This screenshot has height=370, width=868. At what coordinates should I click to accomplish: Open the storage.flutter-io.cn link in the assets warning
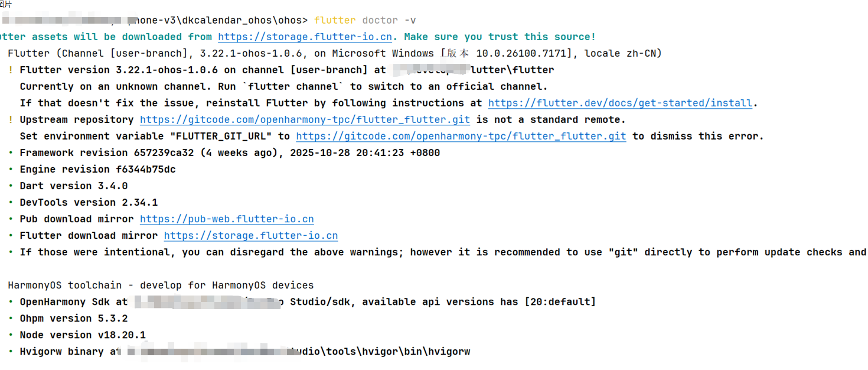(305, 37)
